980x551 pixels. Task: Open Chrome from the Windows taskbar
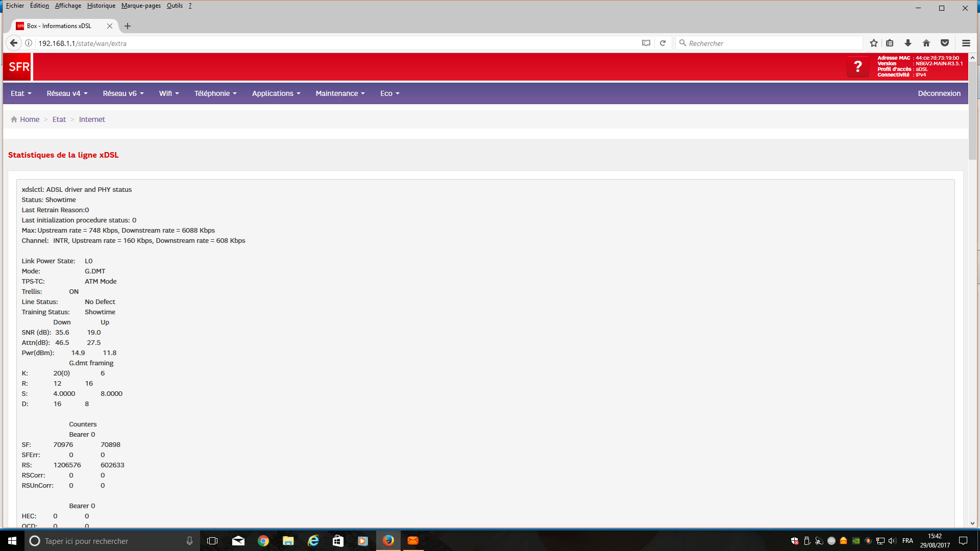click(263, 541)
